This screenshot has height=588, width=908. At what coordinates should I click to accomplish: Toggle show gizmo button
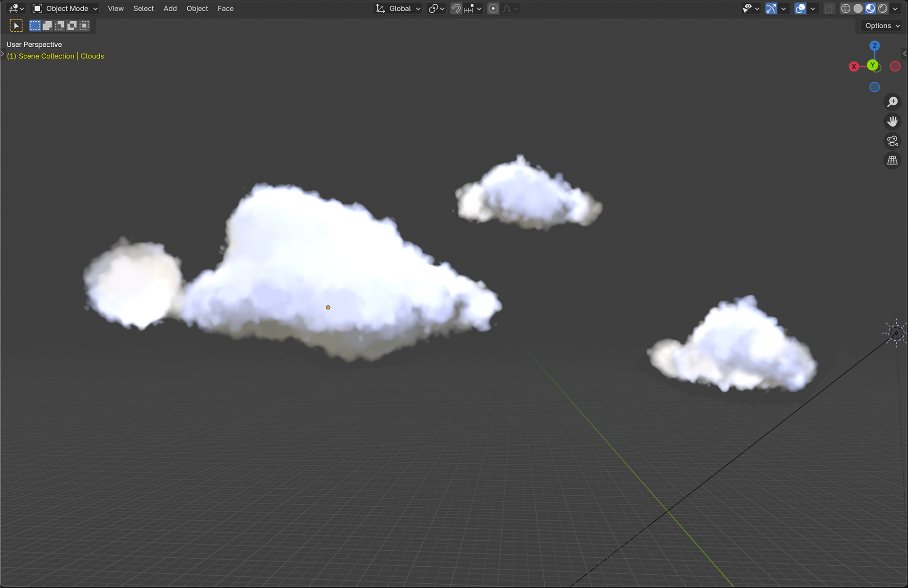pyautogui.click(x=771, y=9)
